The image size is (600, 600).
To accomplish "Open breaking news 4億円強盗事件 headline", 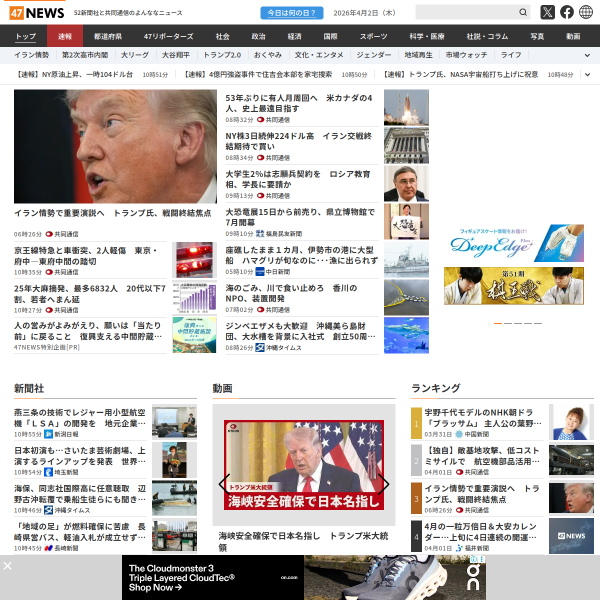I will (x=258, y=75).
